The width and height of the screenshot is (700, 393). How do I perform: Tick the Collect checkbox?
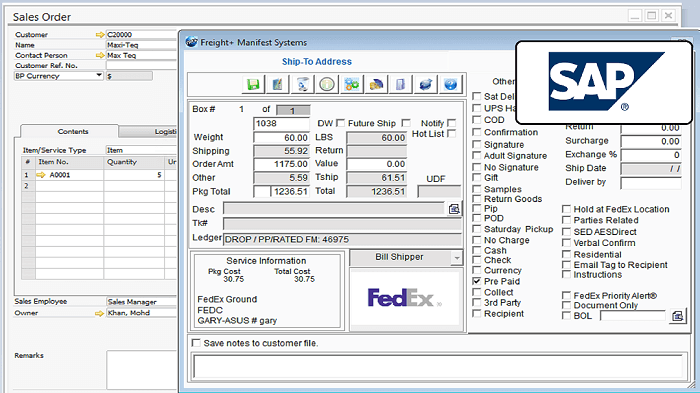(477, 292)
